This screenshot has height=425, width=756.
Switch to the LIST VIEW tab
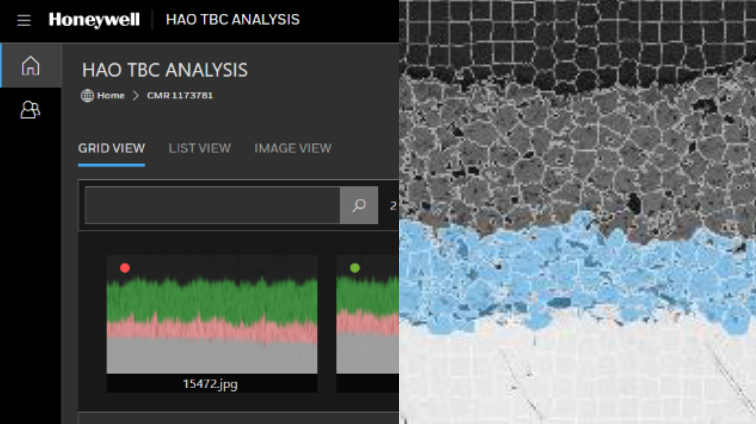tap(199, 148)
